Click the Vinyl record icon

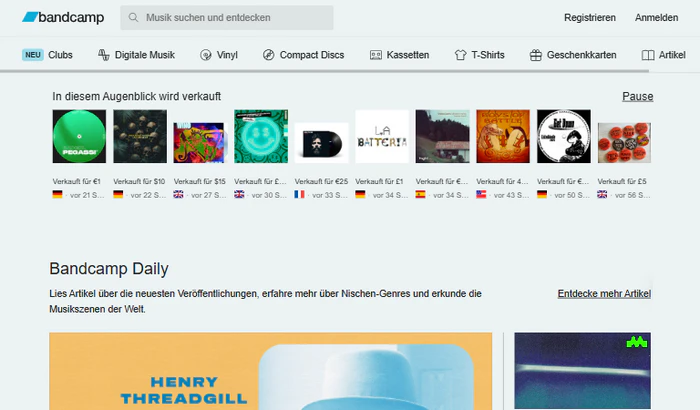click(x=205, y=55)
